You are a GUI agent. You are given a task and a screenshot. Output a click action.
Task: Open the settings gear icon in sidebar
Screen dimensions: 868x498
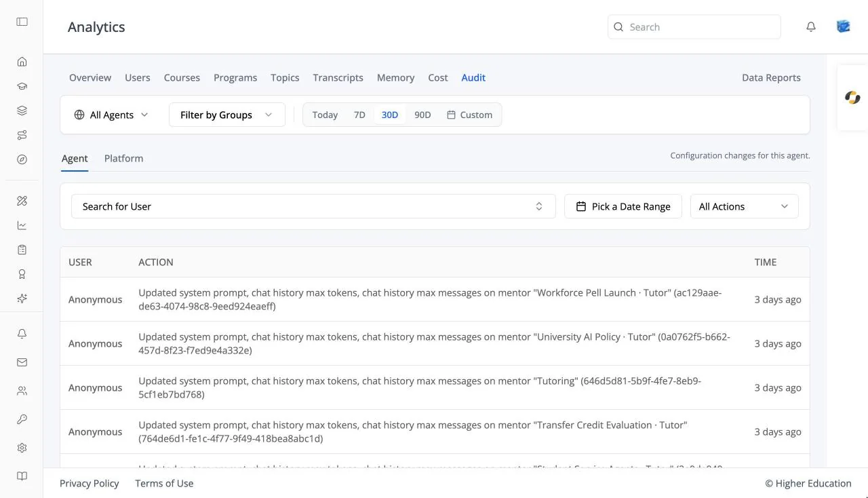(22, 448)
